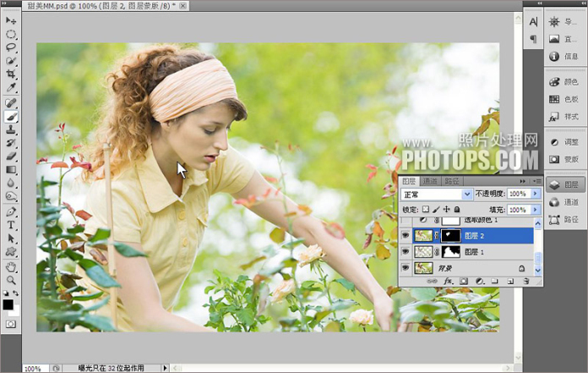Open the 颜色 panel button

point(565,82)
